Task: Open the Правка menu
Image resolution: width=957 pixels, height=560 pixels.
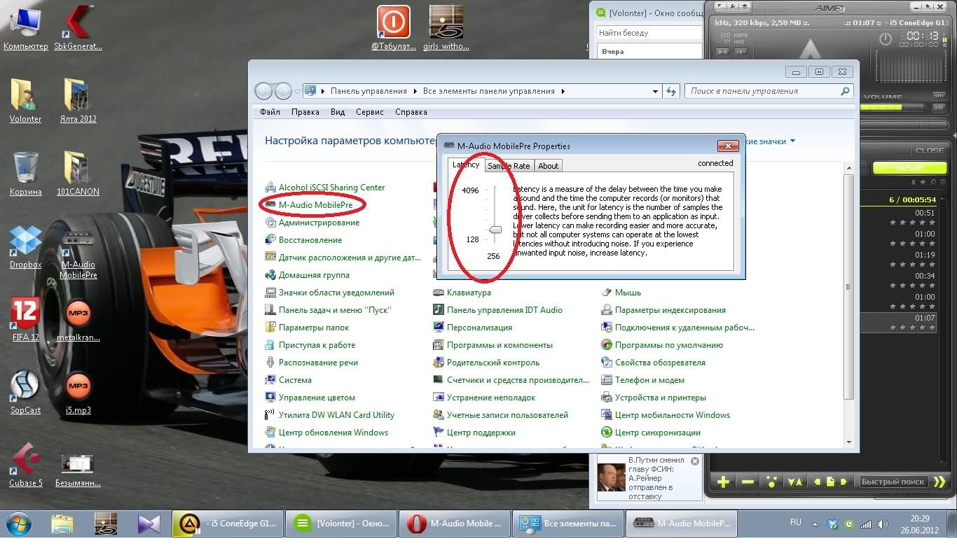Action: click(305, 112)
